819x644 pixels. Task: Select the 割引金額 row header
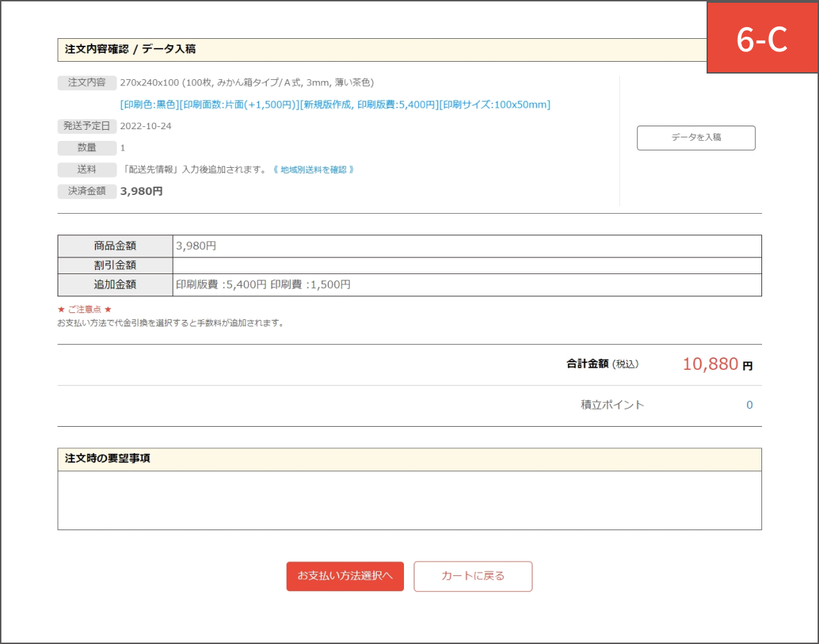[115, 265]
